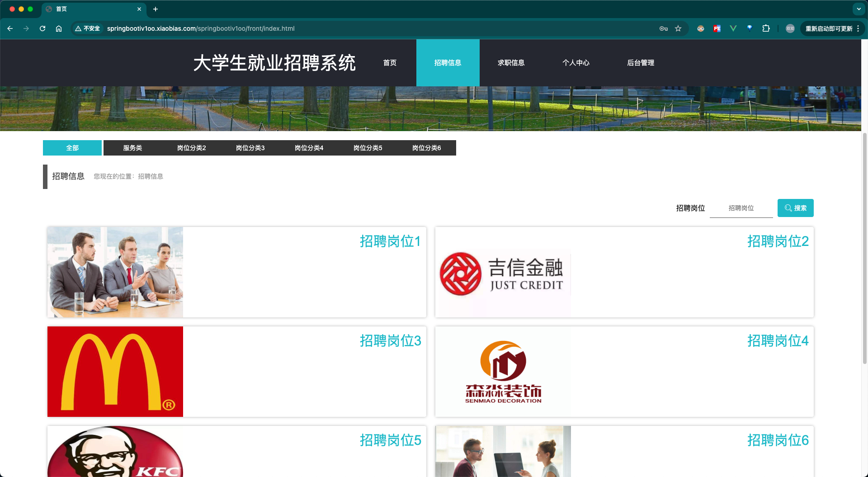Filter by 岗位分类6 category
This screenshot has height=477, width=868.
pyautogui.click(x=426, y=148)
